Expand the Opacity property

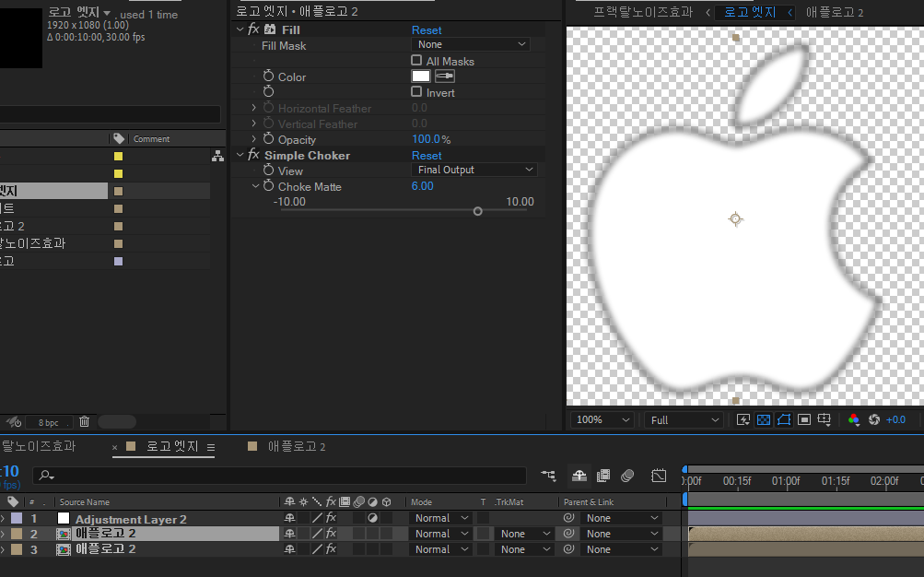(254, 138)
